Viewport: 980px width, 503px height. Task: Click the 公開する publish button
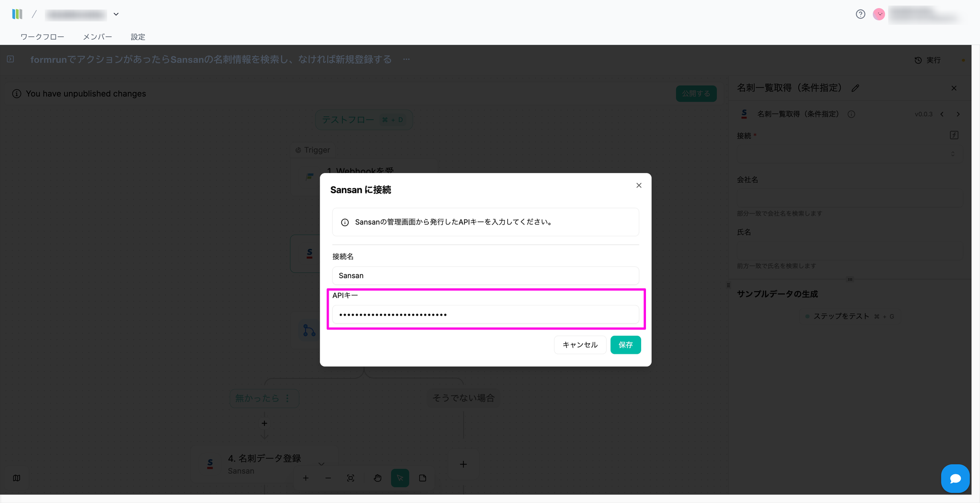click(x=696, y=94)
